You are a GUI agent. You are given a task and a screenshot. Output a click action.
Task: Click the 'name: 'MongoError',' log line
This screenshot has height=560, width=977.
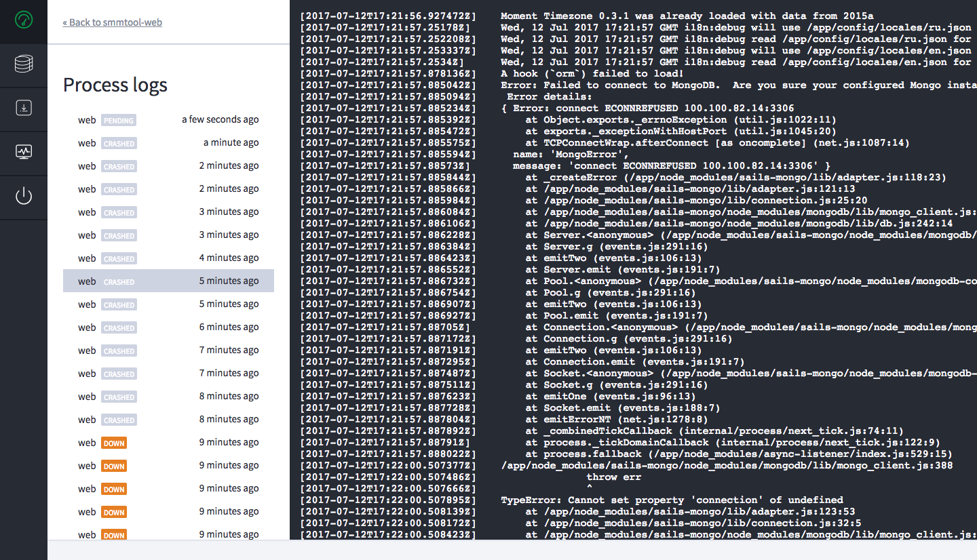coord(569,154)
